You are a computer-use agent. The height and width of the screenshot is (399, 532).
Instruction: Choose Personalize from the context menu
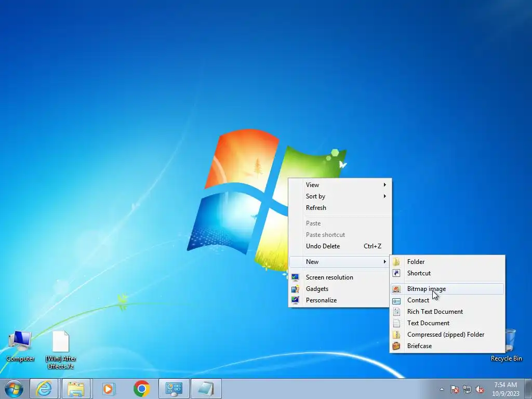[340, 300]
